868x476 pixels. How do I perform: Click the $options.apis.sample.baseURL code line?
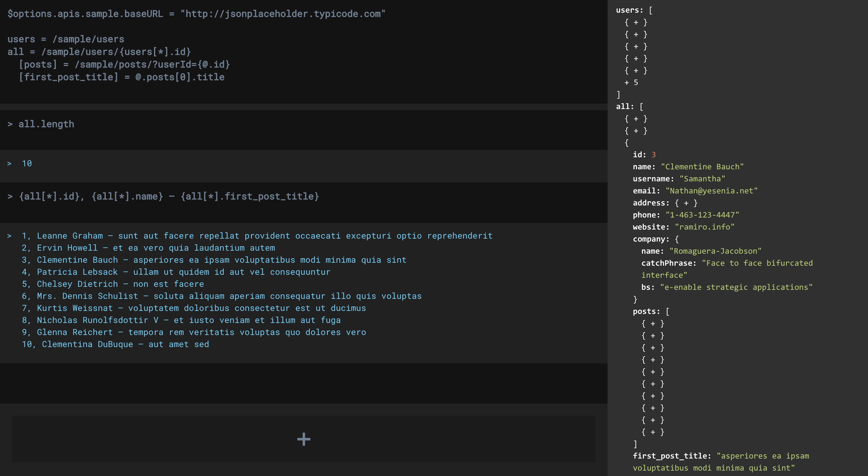point(196,14)
